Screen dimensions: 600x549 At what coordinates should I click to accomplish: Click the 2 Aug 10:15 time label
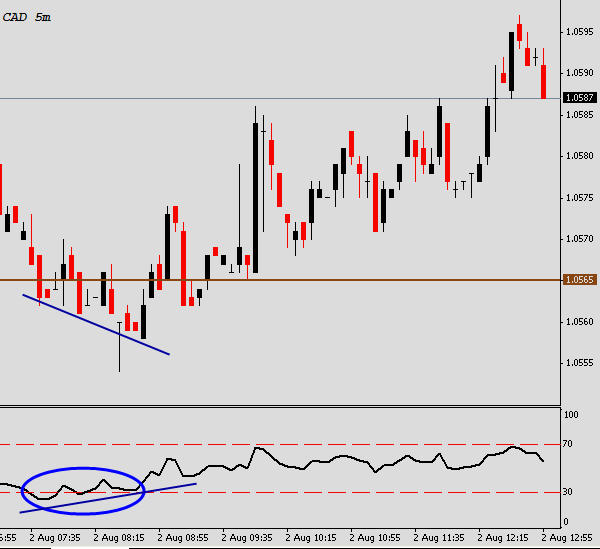click(x=311, y=538)
